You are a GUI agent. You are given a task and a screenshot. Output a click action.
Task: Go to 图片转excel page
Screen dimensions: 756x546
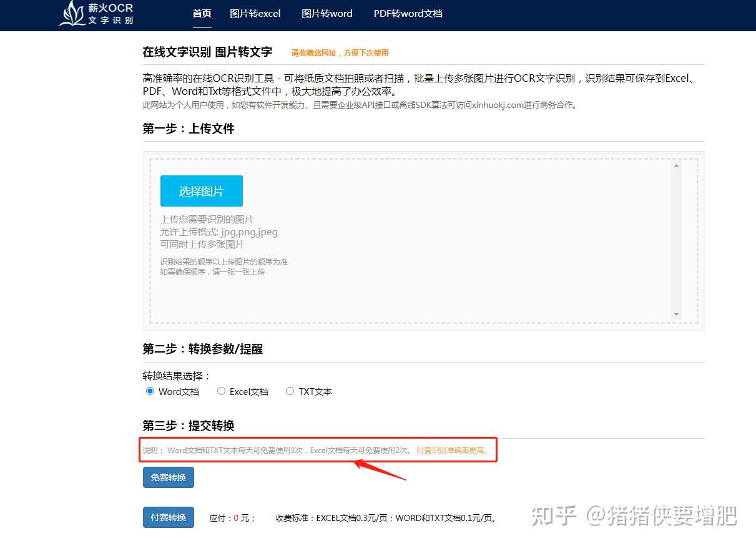tap(255, 13)
